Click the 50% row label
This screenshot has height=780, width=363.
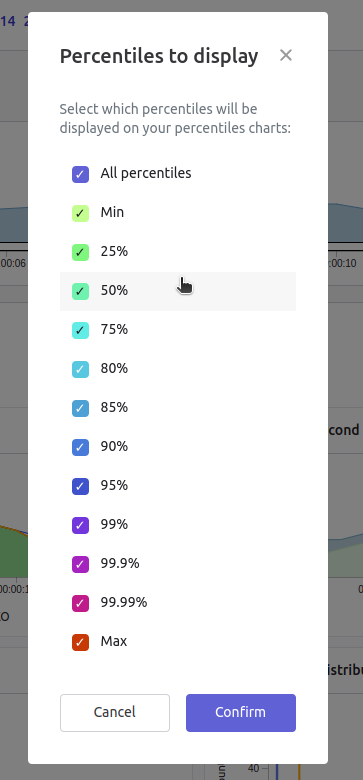pyautogui.click(x=114, y=291)
